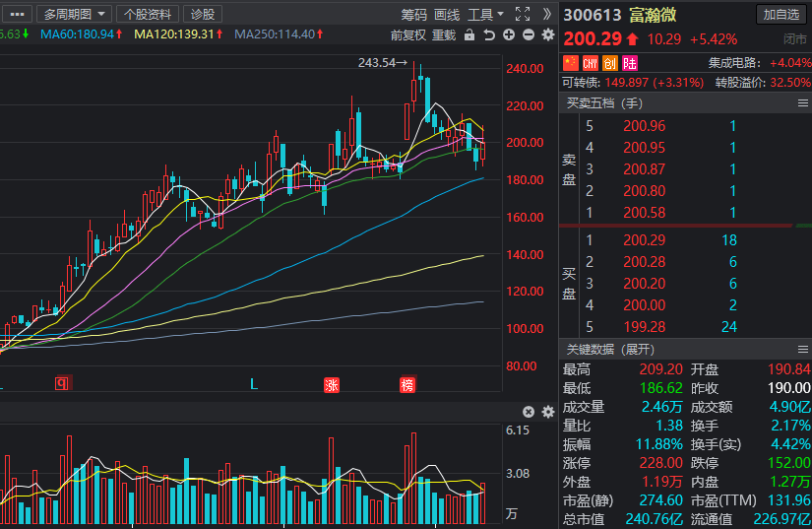Zoom in chart with plus icon

(x=509, y=34)
